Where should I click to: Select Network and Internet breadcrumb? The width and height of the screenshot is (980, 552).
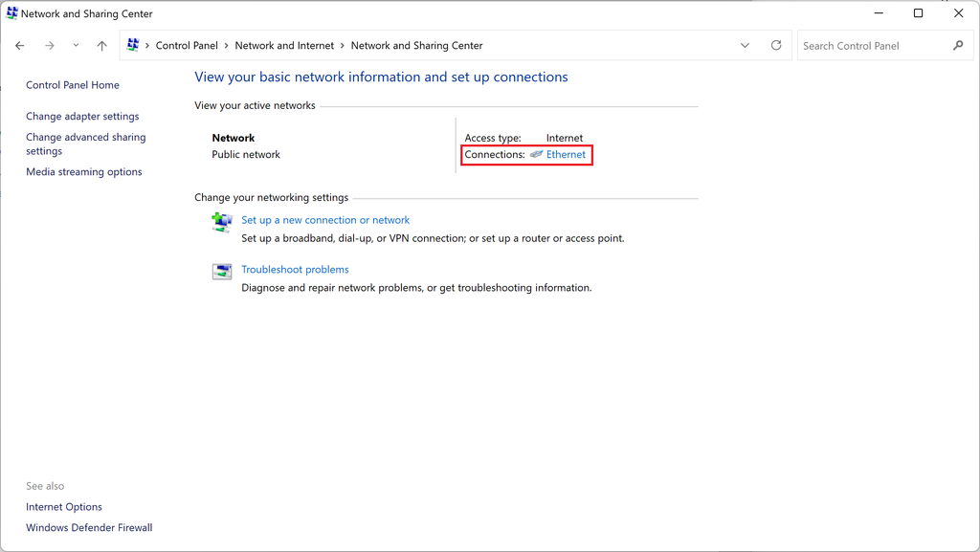284,46
